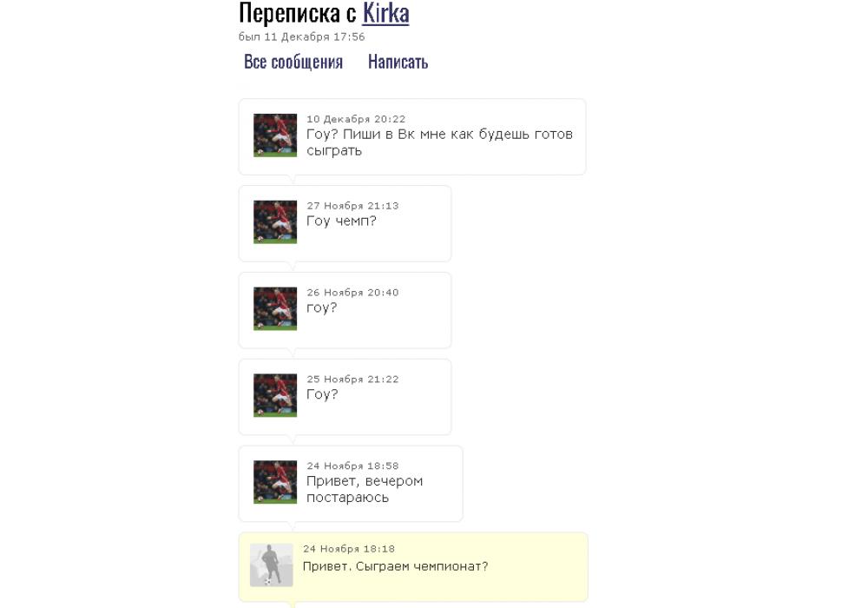
Task: Select the yellow 'Привет. Сыграем чемпионат?' message
Action: tap(413, 567)
